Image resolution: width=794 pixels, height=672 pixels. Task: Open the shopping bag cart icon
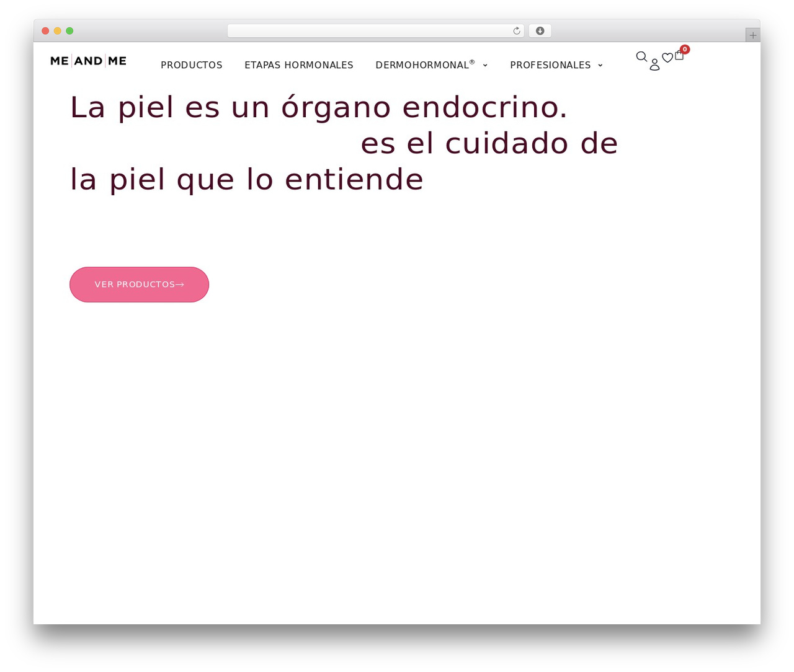point(679,55)
